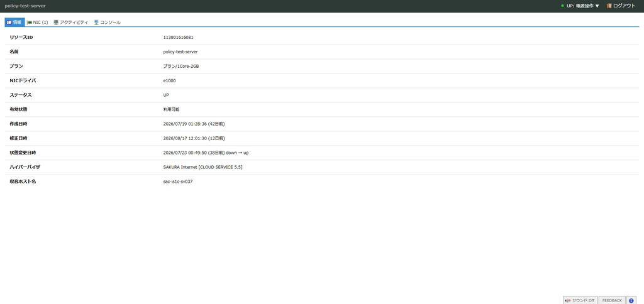Click the green UP status dot

[x=563, y=6]
